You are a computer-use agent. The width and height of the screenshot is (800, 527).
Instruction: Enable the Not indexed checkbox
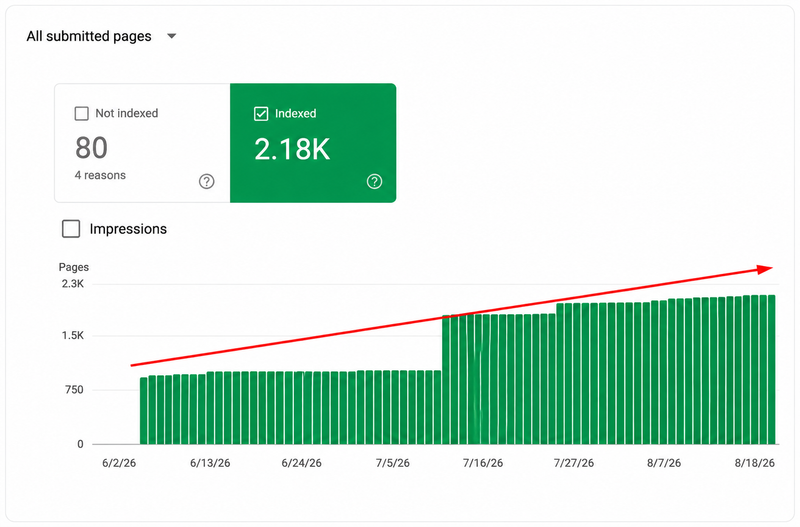[x=82, y=113]
